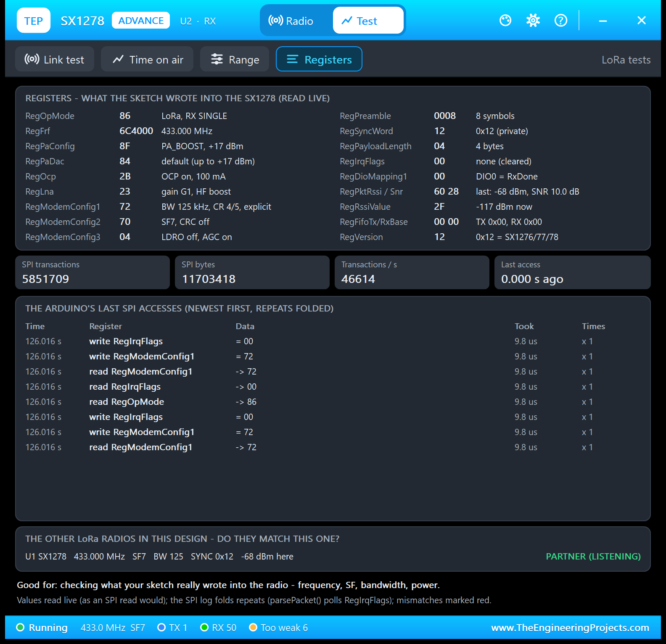
Task: Click the Running status indicator dot
Action: pyautogui.click(x=20, y=628)
